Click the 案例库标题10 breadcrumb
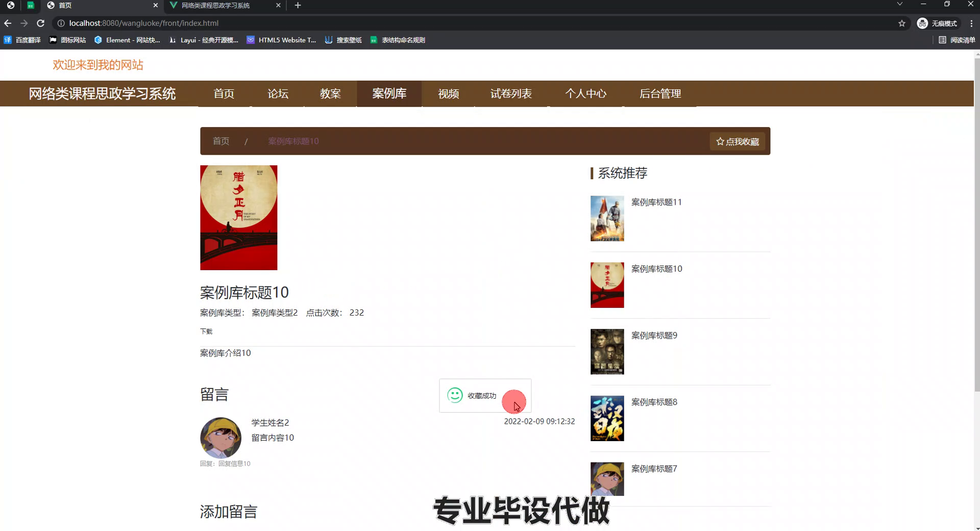 tap(293, 141)
